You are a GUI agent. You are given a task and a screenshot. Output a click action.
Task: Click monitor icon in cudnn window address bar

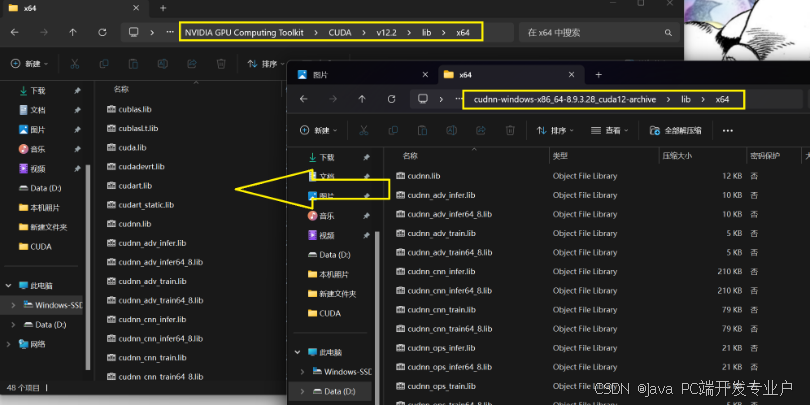[x=423, y=99]
